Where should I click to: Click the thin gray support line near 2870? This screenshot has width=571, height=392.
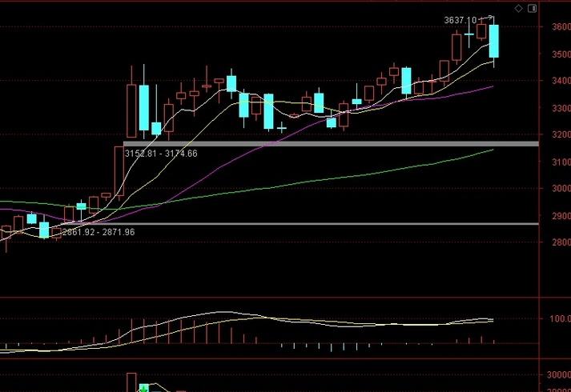coord(300,224)
